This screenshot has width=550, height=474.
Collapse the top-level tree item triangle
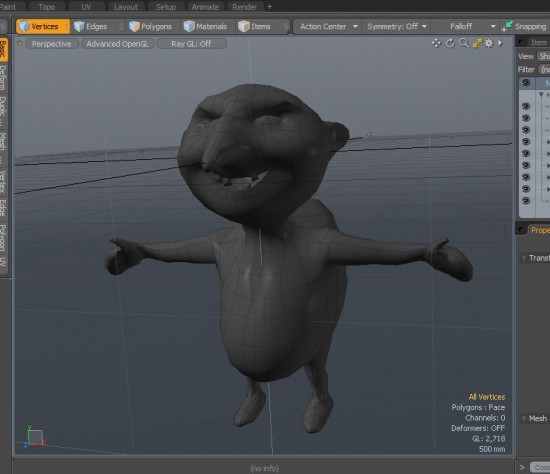tap(541, 95)
